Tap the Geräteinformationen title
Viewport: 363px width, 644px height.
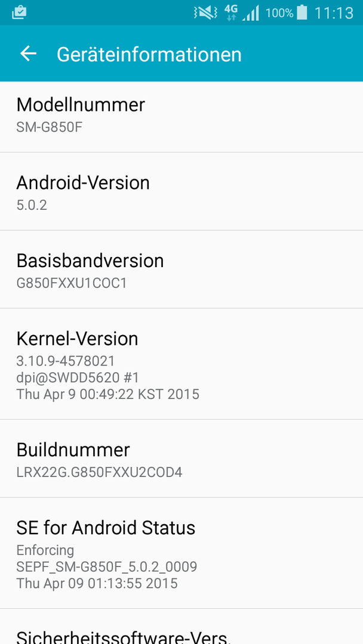coord(149,55)
